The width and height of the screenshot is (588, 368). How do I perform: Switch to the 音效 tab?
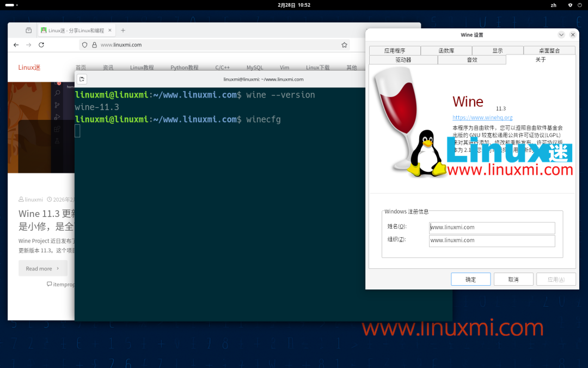point(471,61)
